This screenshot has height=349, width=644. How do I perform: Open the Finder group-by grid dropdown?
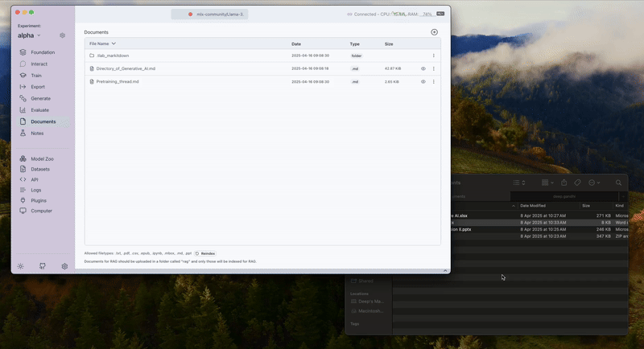coord(547,183)
